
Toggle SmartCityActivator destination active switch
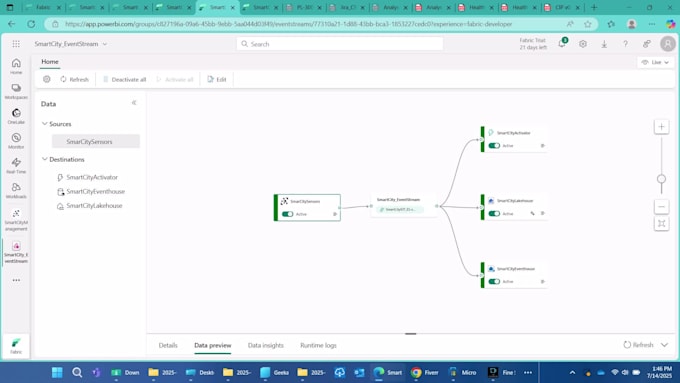[494, 146]
